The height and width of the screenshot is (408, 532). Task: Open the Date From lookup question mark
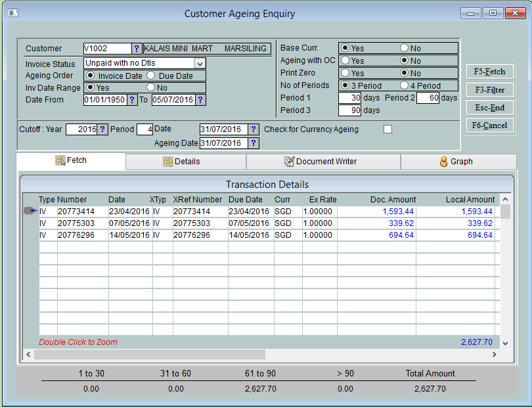132,100
